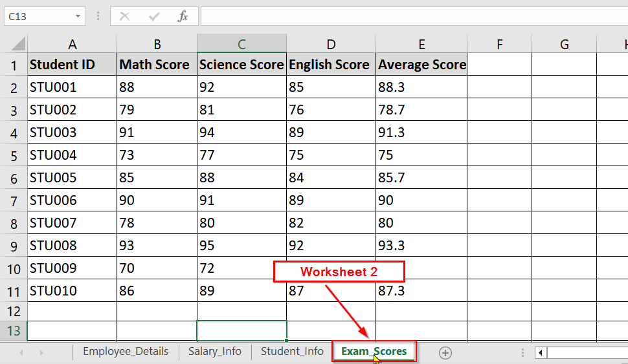Image resolution: width=628 pixels, height=364 pixels.
Task: Add a new sheet with plus icon
Action: (445, 353)
